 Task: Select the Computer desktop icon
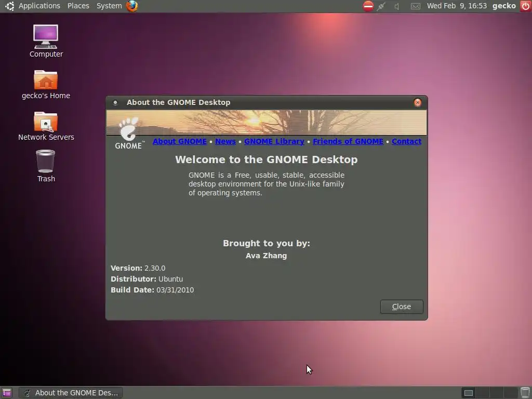pos(46,41)
